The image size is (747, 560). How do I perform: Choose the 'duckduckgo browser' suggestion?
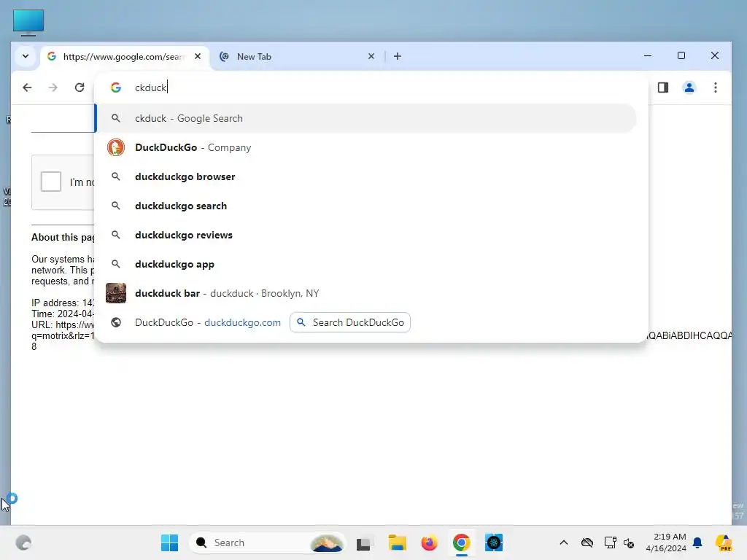[366, 176]
